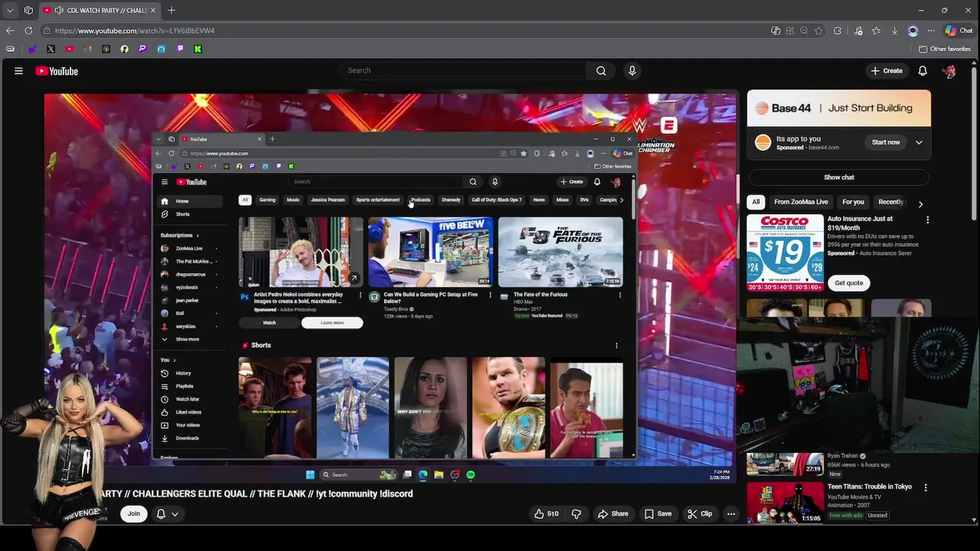The width and height of the screenshot is (980, 551).
Task: Open the Other favorites folder
Action: click(x=945, y=49)
